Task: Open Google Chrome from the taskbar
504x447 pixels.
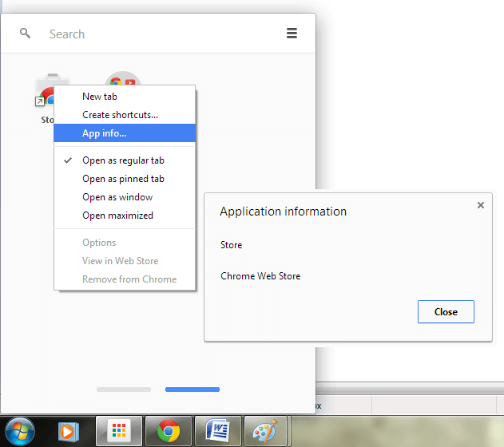Action: click(x=168, y=432)
